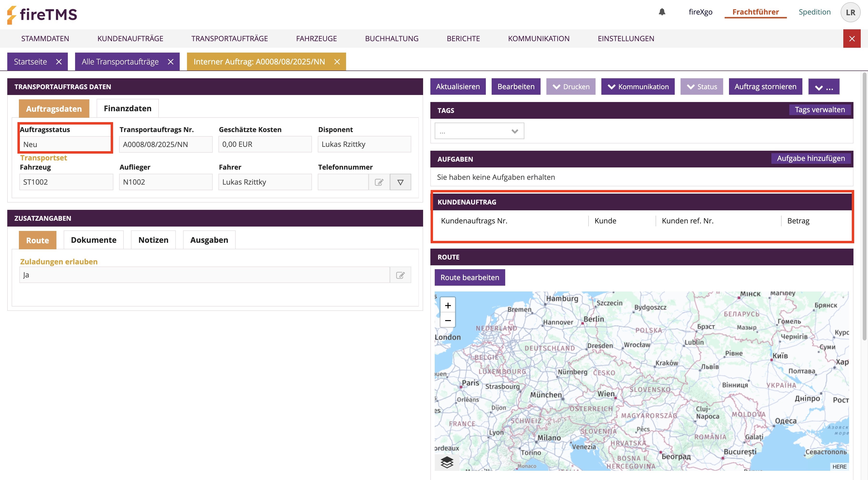
Task: Close the Startseite tab
Action: pos(59,62)
